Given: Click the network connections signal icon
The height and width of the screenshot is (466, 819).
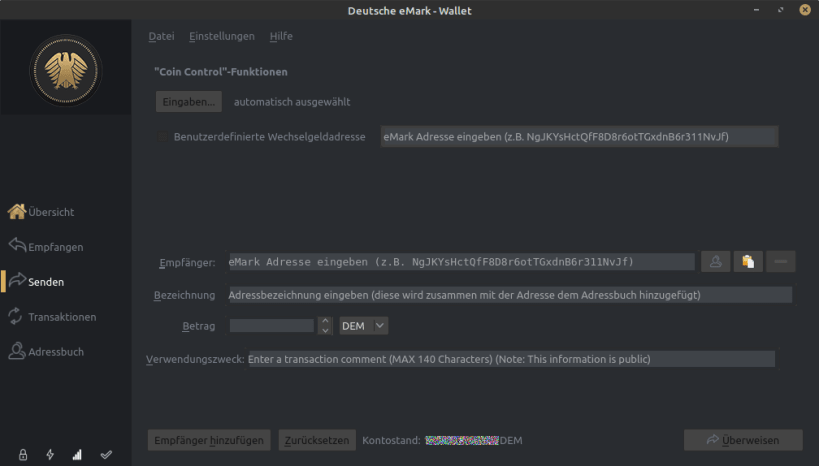Looking at the screenshot, I should pos(77,455).
